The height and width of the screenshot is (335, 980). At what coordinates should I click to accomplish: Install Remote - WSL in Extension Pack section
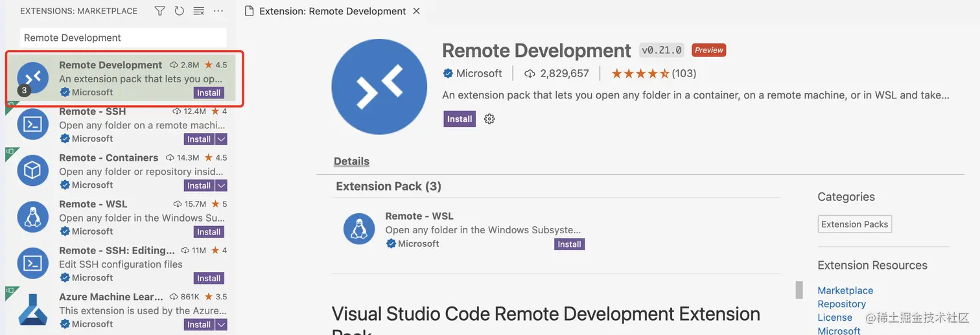569,244
